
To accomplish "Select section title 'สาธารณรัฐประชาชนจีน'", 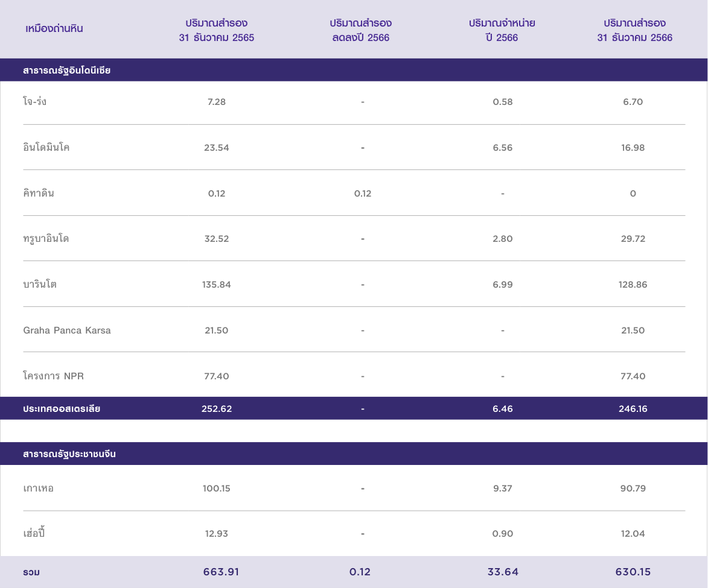I will coord(69,454).
